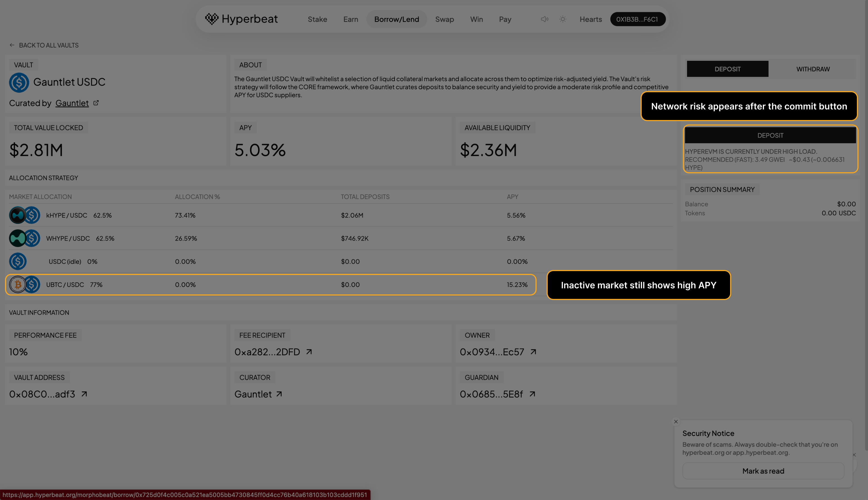The height and width of the screenshot is (500, 868).
Task: Switch to the Deposit tab
Action: 727,69
